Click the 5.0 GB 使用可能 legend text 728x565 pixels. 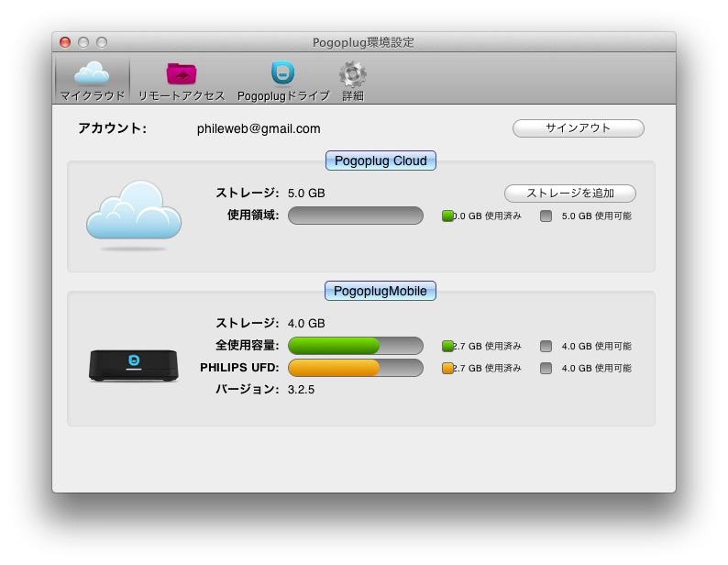[x=597, y=216]
